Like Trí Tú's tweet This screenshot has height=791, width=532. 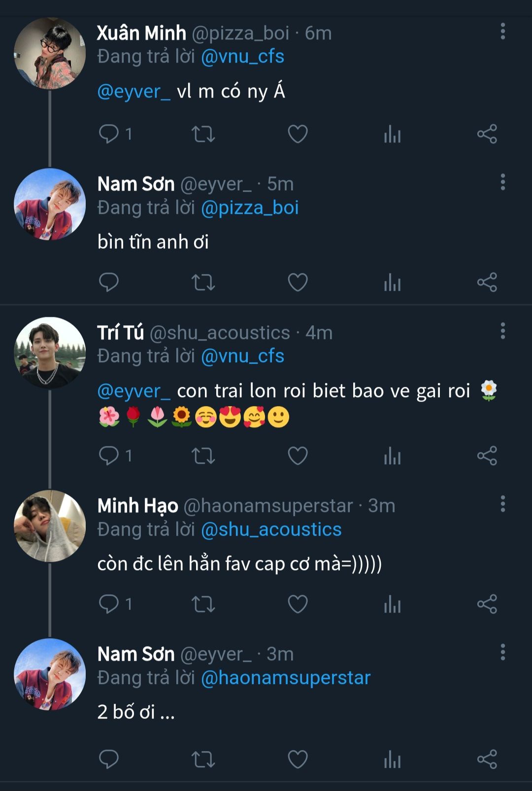coord(298,456)
